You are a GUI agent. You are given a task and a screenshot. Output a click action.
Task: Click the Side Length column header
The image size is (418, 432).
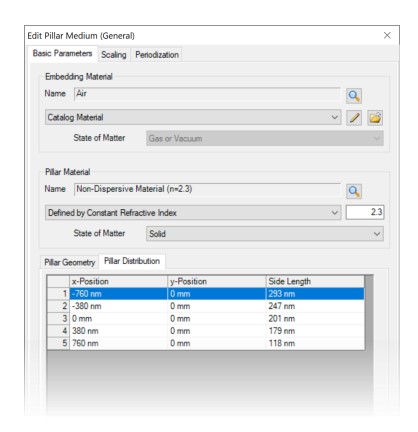point(315,282)
